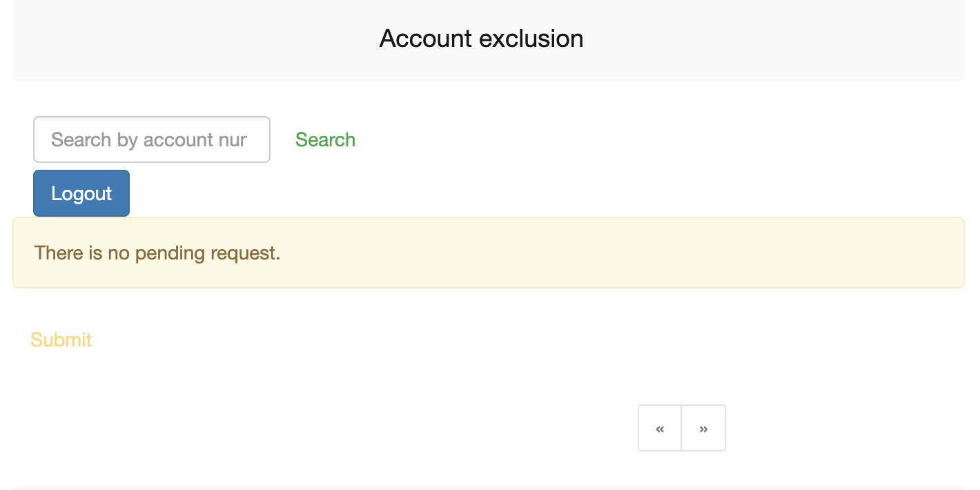Viewport: 980px width, 490px height.
Task: Click the word 'exclusion' in page title
Action: [531, 38]
